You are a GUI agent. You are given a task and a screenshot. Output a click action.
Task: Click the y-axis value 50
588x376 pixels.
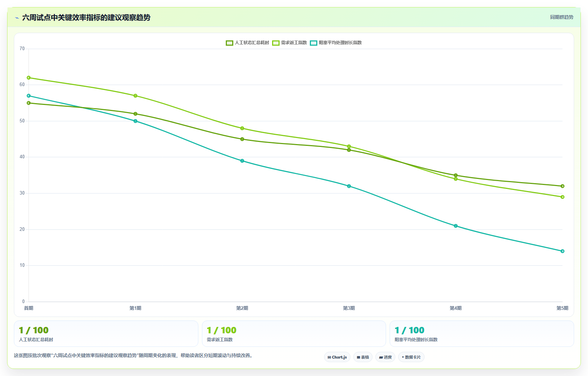22,121
